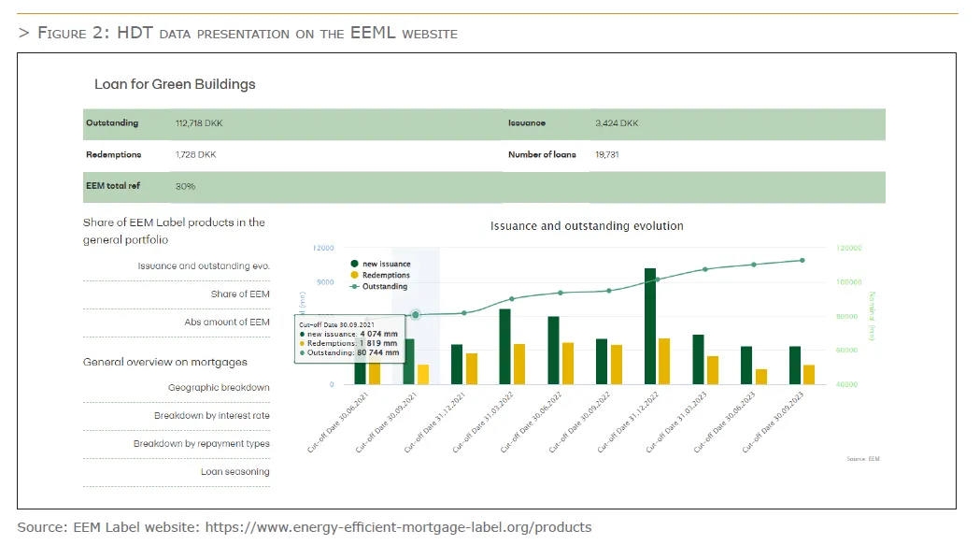Viewport: 980px width, 545px height.
Task: Click the yellow Redemptions legend marker
Action: (x=354, y=276)
